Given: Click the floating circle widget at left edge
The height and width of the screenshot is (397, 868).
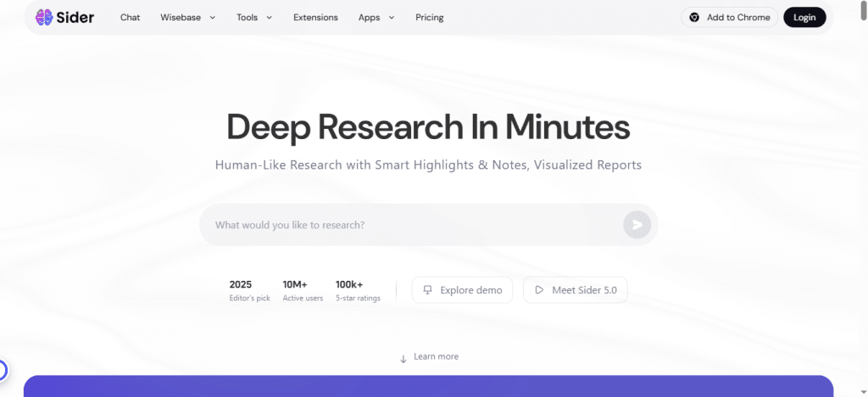Looking at the screenshot, I should pos(3,370).
